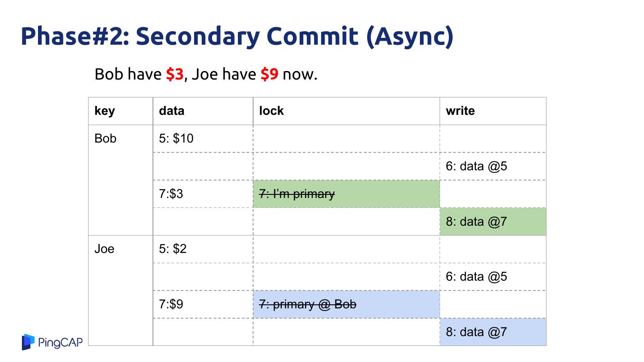
Task: Click the green struck-through 'I'm primary' lock cell
Action: (x=346, y=194)
